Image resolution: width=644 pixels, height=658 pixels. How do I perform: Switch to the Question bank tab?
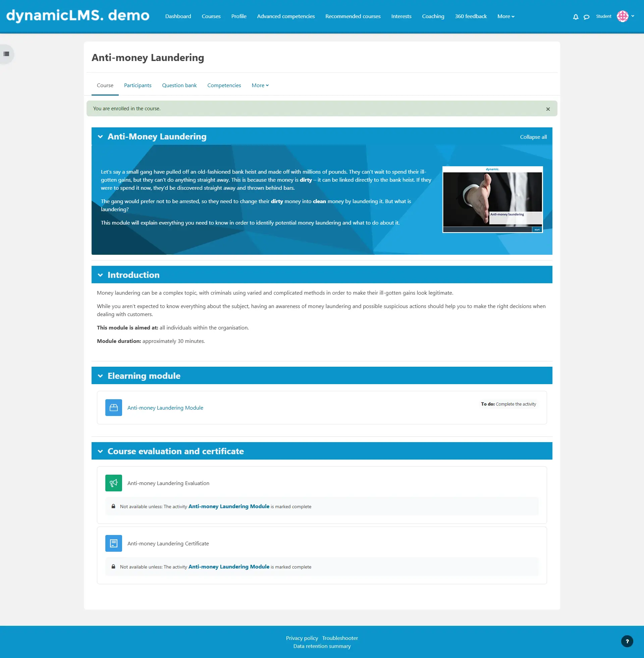179,85
